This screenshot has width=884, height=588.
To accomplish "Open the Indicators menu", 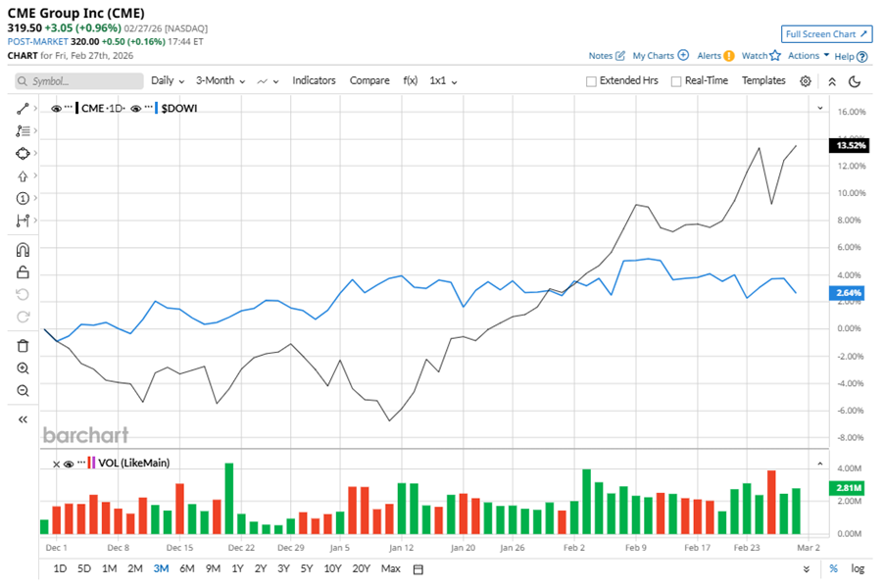I will click(314, 80).
